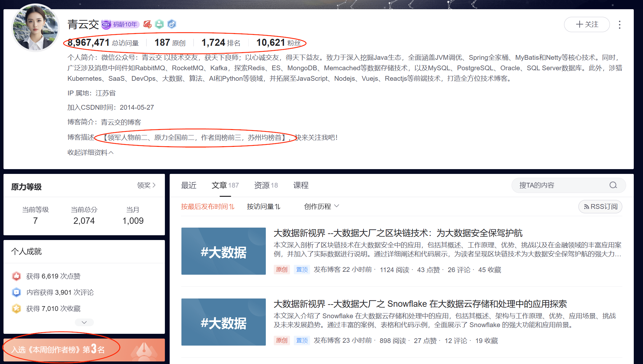The width and height of the screenshot is (643, 364).
Task: Sort articles by latest publish time
Action: (x=208, y=207)
